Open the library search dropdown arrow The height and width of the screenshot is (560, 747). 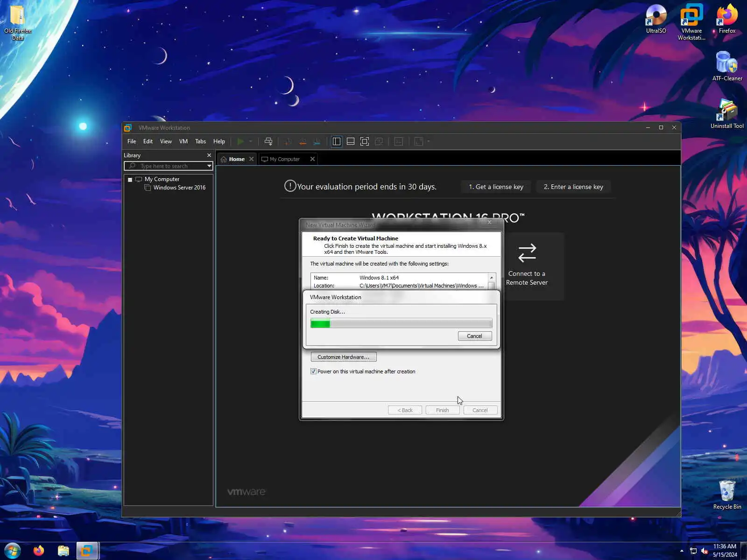click(209, 166)
